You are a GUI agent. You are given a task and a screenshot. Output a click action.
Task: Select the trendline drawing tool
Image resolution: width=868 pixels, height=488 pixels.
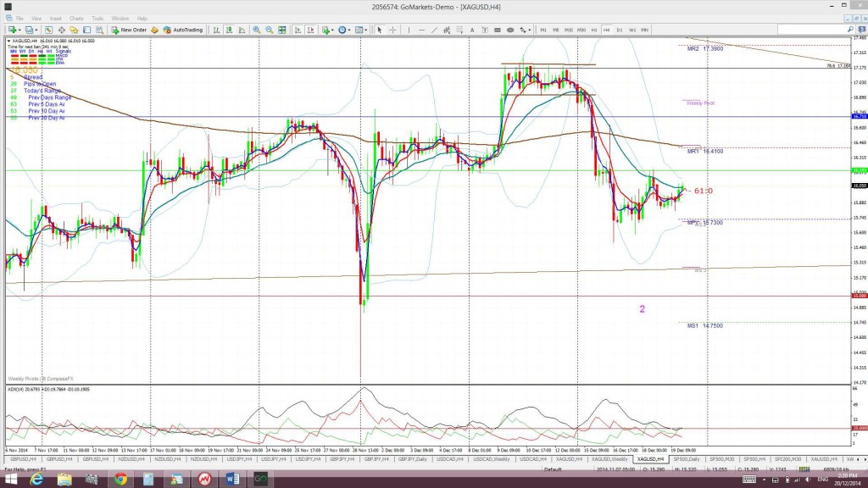[435, 30]
